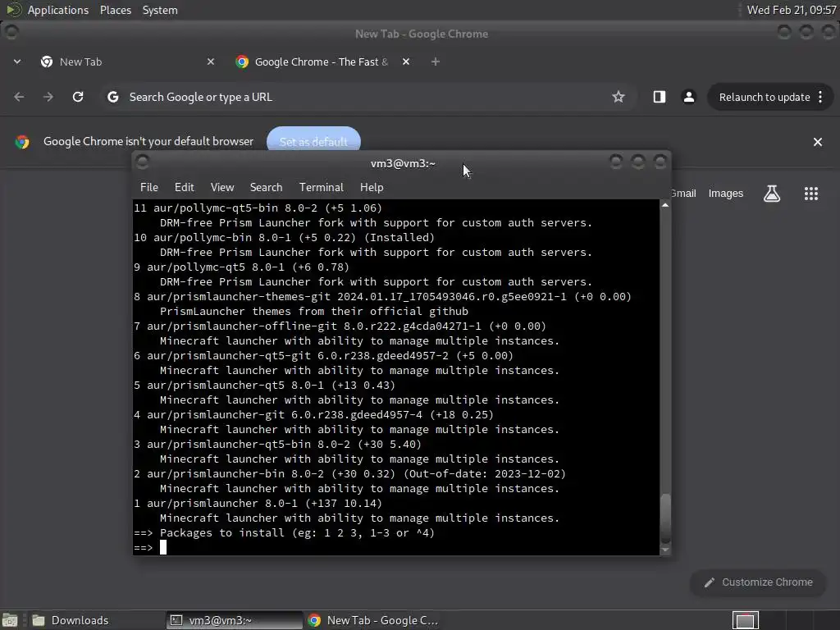This screenshot has width=840, height=630.
Task: Click the line aur/prismlauncher-offline-git
Action: click(340, 326)
